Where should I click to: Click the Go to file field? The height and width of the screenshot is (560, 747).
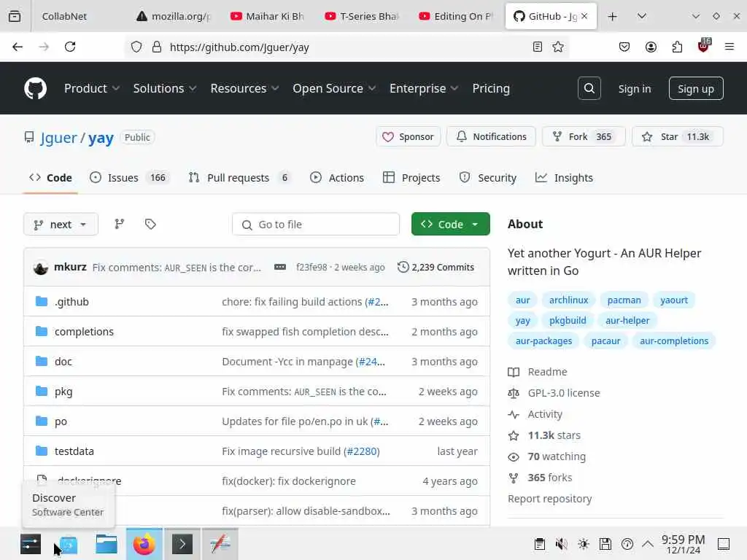(316, 225)
